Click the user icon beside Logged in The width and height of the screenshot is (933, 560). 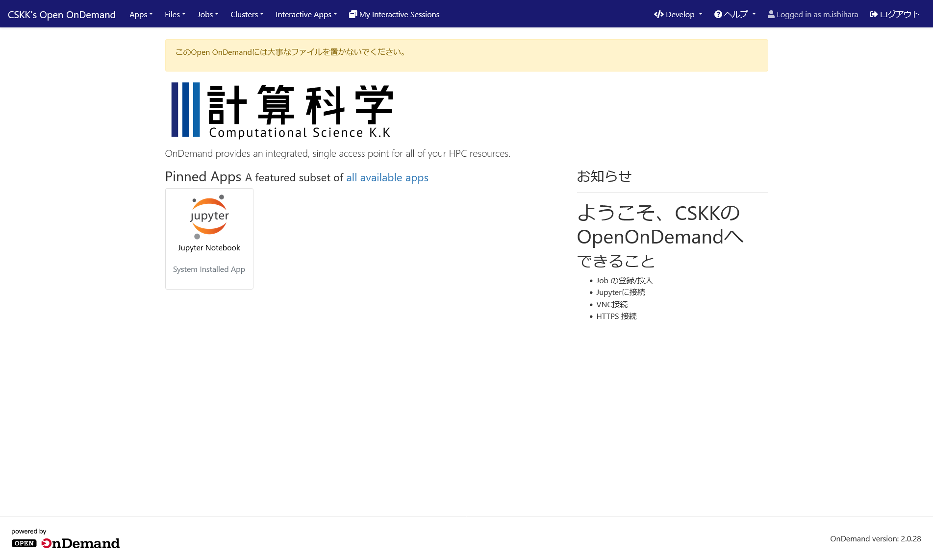771,14
